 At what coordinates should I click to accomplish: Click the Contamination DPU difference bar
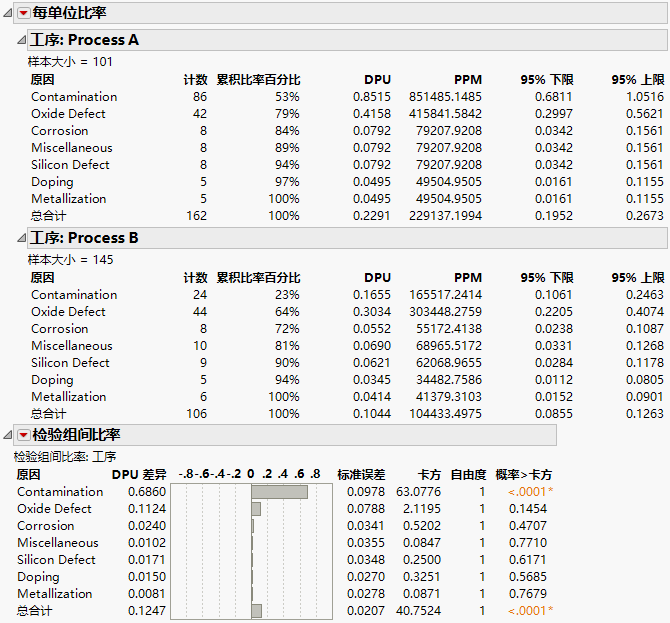[x=279, y=492]
